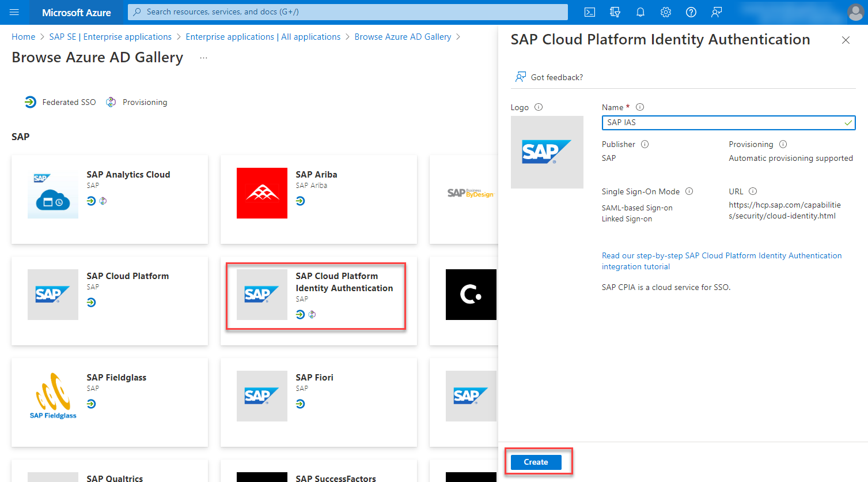
Task: Click the provisioning icon under SAP Analytics Cloud
Action: [103, 201]
